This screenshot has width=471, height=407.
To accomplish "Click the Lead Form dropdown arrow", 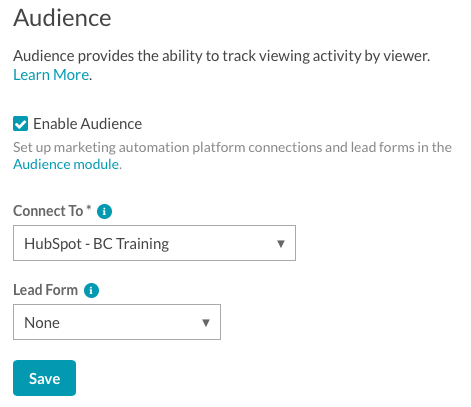I will coord(206,323).
